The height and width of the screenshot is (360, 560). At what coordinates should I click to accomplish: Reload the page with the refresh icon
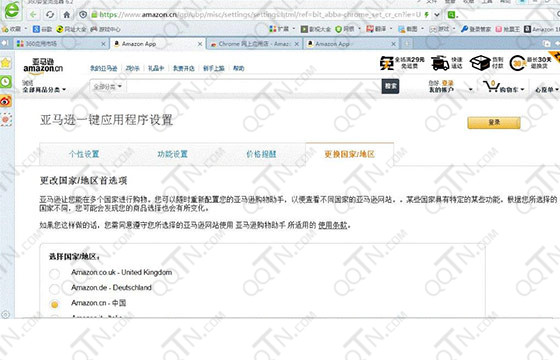coord(50,15)
